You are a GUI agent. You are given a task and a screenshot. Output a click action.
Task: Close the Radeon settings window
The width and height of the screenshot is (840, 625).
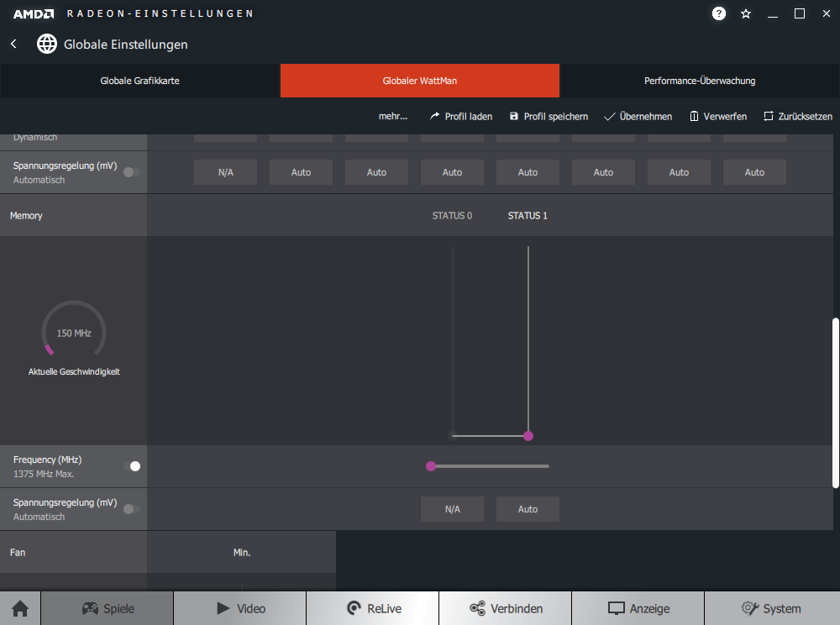[826, 14]
